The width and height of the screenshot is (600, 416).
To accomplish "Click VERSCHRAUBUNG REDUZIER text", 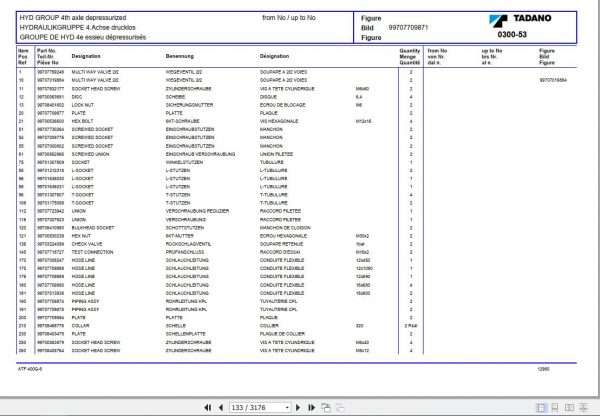I will pyautogui.click(x=197, y=211).
